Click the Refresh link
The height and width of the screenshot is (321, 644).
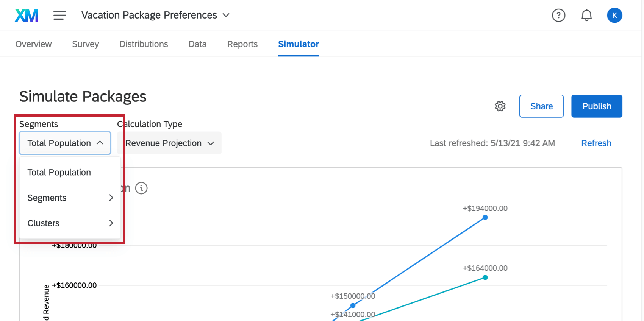click(596, 143)
